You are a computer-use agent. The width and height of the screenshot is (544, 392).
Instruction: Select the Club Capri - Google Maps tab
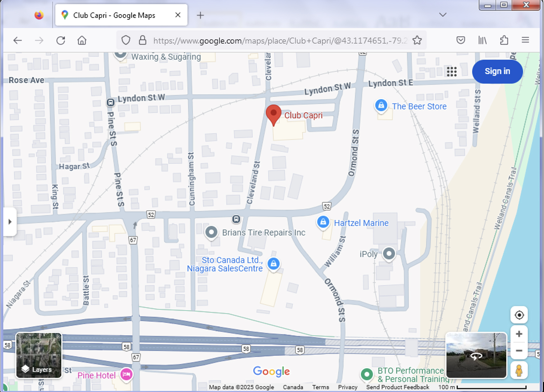pyautogui.click(x=121, y=15)
